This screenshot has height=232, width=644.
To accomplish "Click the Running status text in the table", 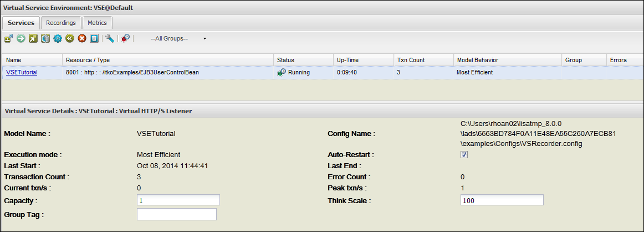I will pos(299,72).
